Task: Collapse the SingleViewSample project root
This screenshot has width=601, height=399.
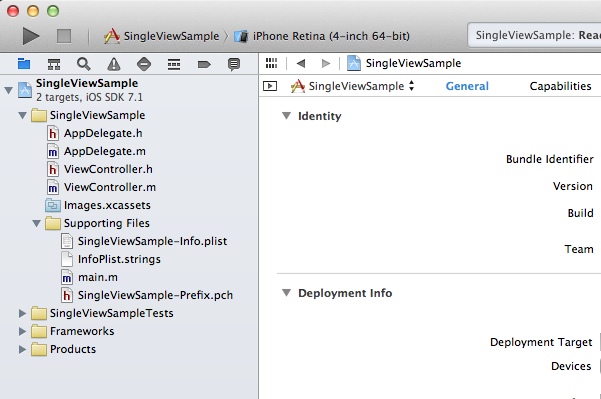Action: click(x=8, y=90)
